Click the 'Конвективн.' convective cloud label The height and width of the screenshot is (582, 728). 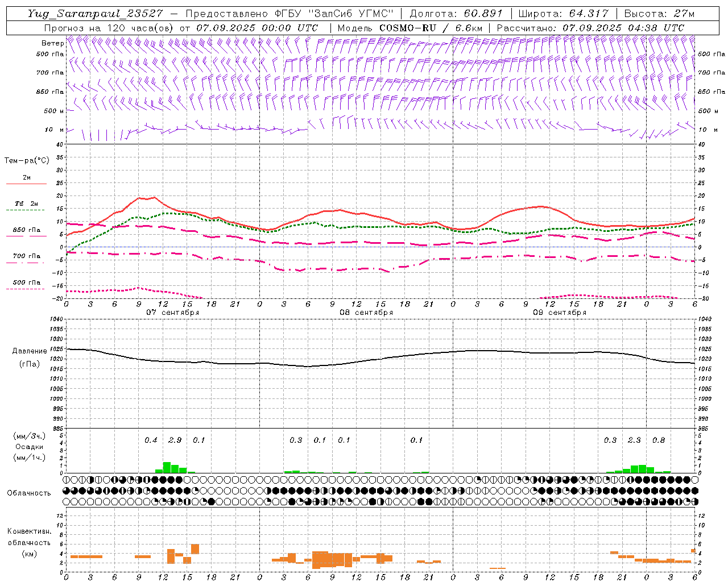click(x=30, y=531)
